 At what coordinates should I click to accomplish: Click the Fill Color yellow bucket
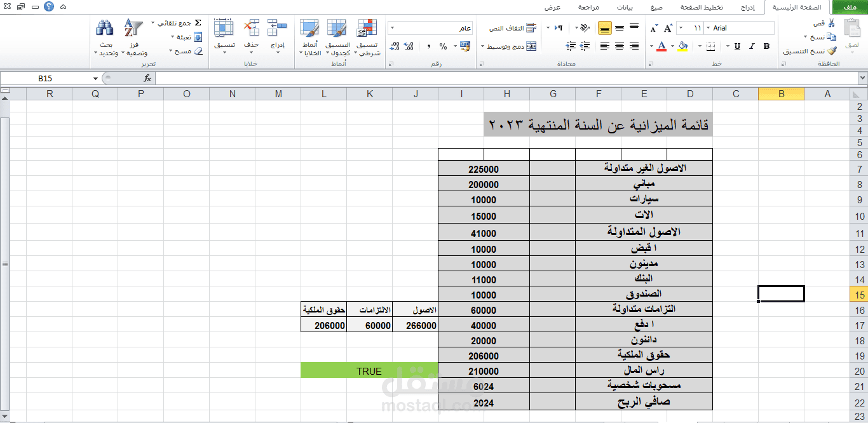click(682, 46)
